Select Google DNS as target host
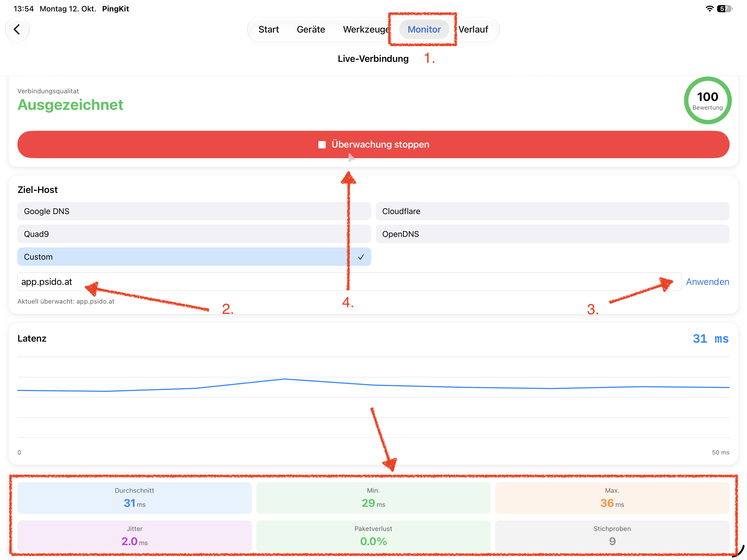Viewport: 747px width, 560px height. 194,211
